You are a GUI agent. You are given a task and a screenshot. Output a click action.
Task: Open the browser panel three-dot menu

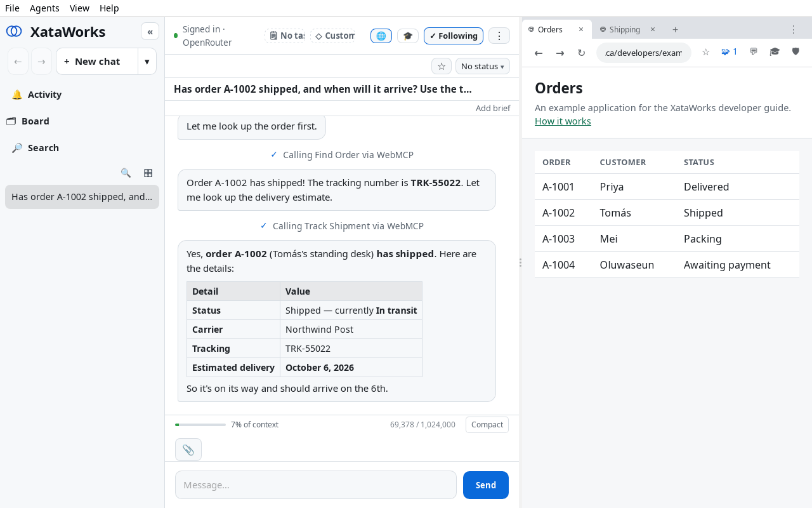point(793,30)
